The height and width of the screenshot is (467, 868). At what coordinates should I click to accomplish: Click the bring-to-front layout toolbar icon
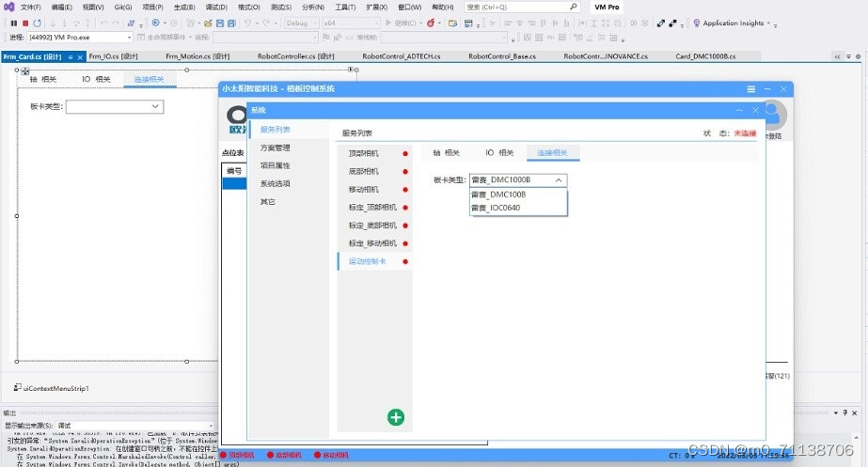click(660, 23)
